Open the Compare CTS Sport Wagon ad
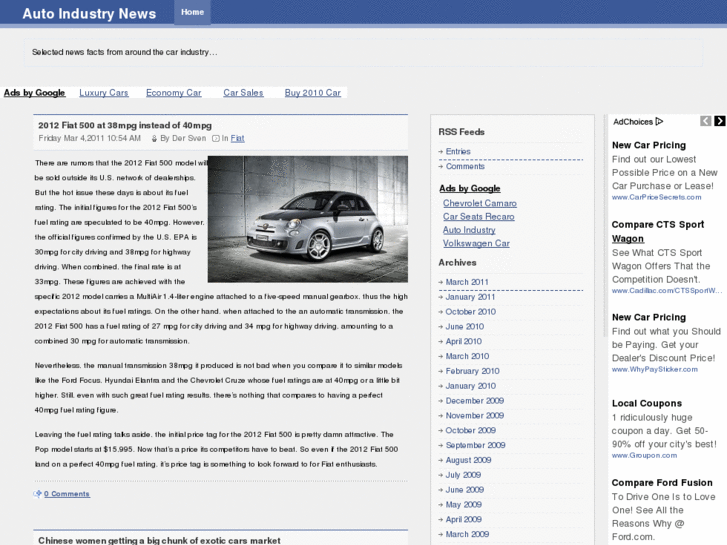The image size is (727, 545). [658, 231]
